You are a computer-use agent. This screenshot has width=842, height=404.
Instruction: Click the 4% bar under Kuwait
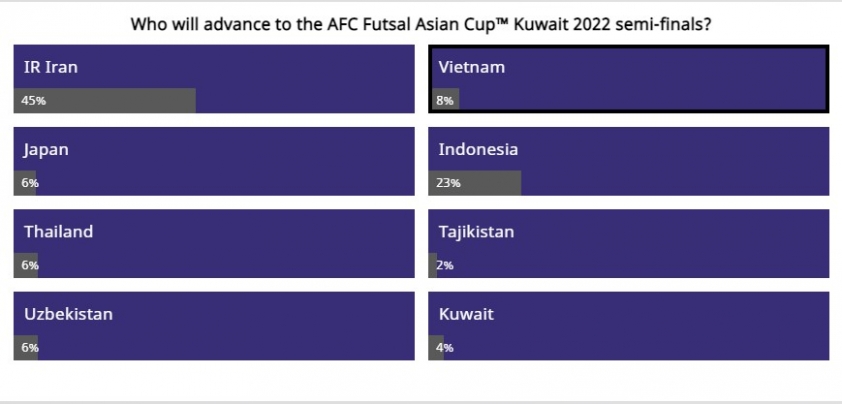(x=436, y=348)
